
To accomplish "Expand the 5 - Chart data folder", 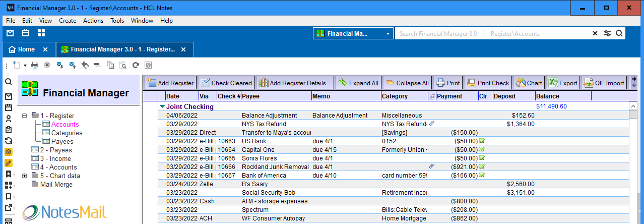I will (25, 176).
